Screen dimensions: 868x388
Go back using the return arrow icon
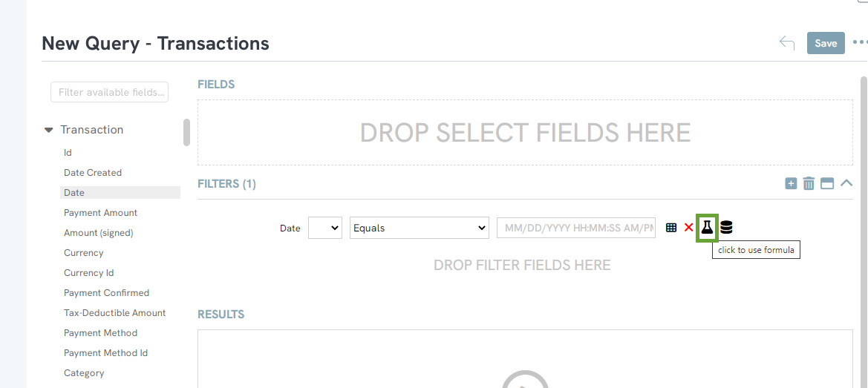(786, 43)
